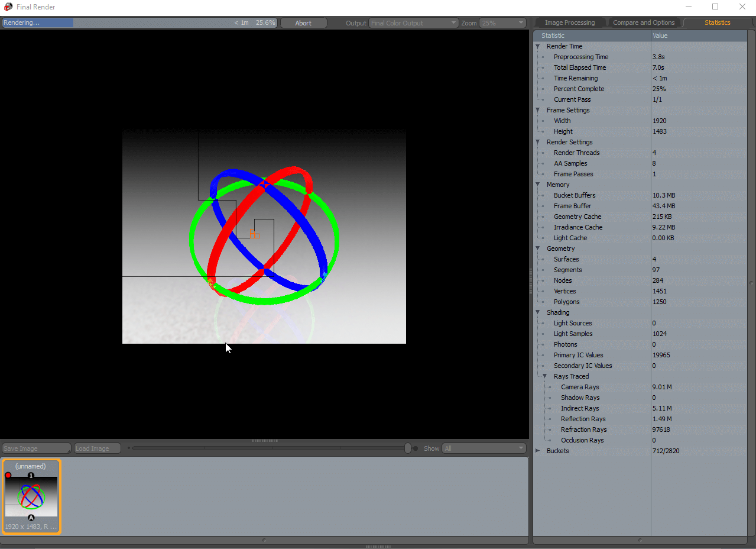Select the Shadow Rays row

(x=641, y=398)
